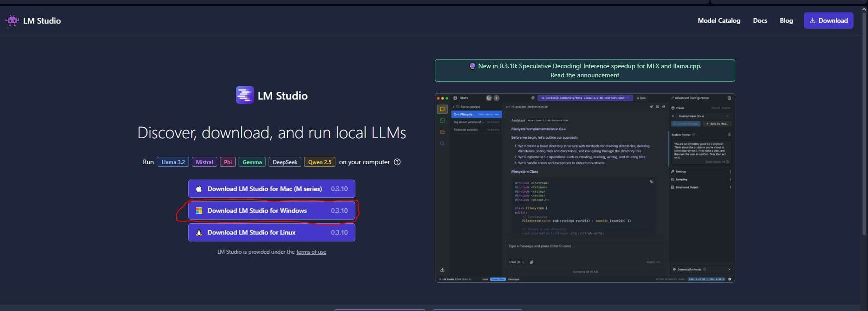
Task: Download LM Studio for Windows
Action: click(272, 211)
